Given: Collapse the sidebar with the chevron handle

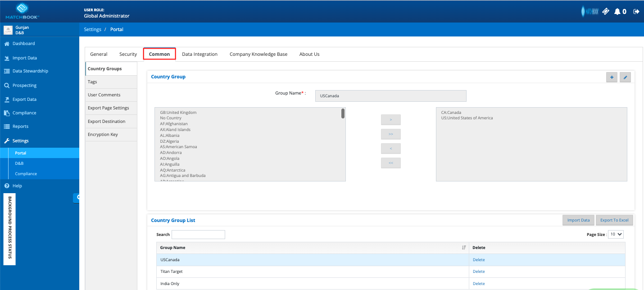Looking at the screenshot, I should pos(77,197).
